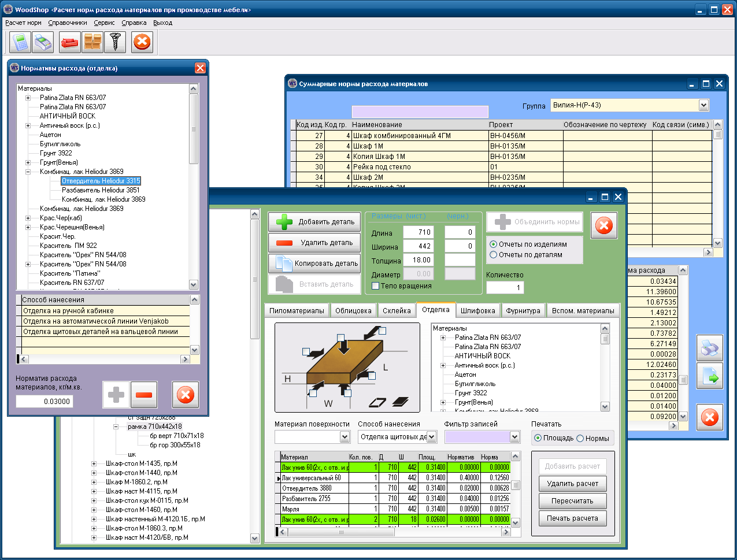
Task: Click the Удалить деталь button
Action: pyautogui.click(x=314, y=243)
